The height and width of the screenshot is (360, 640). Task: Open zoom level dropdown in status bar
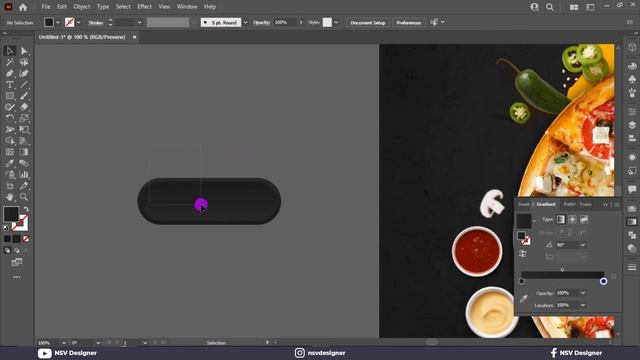pyautogui.click(x=64, y=343)
